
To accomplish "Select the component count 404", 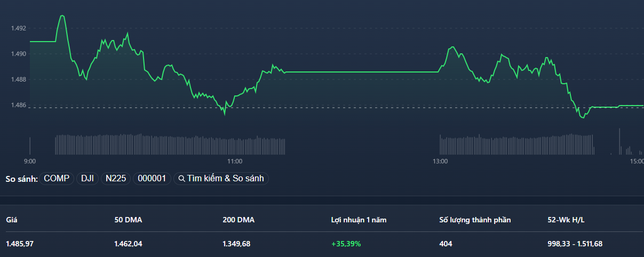I will click(446, 244).
